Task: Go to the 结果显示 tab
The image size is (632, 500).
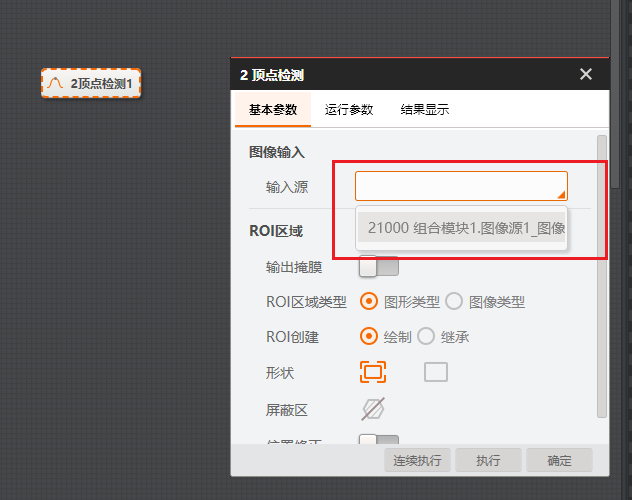Action: pos(425,110)
